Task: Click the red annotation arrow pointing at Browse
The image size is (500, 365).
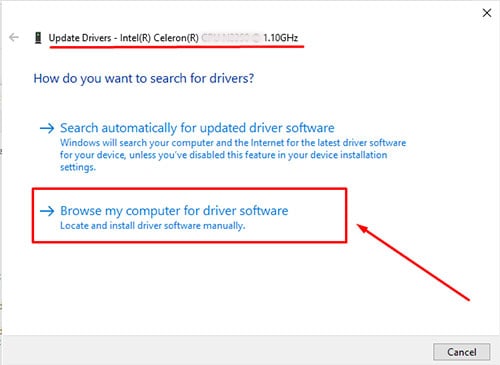Action: pyautogui.click(x=413, y=262)
